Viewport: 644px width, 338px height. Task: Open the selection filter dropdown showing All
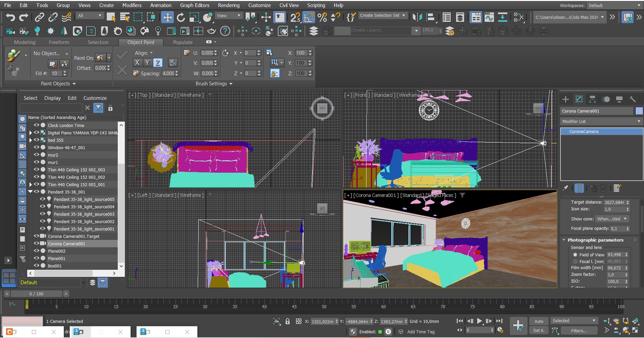pos(90,16)
